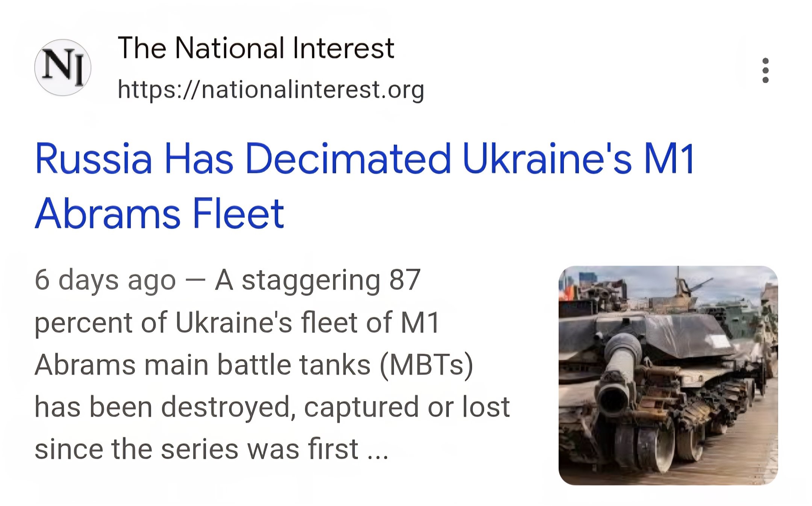This screenshot has width=812, height=506.
Task: Click the word "Decimated" in the headline
Action: (x=348, y=159)
